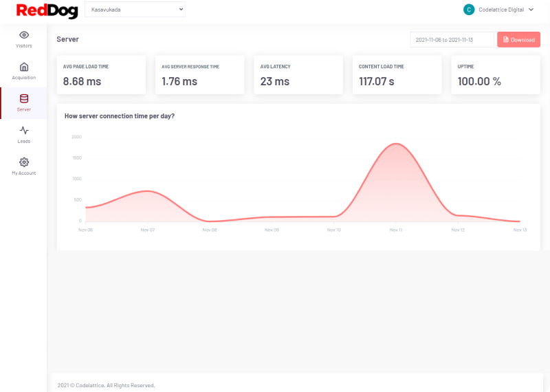
Task: Click the Nov 09 axis label
Action: pos(272,230)
